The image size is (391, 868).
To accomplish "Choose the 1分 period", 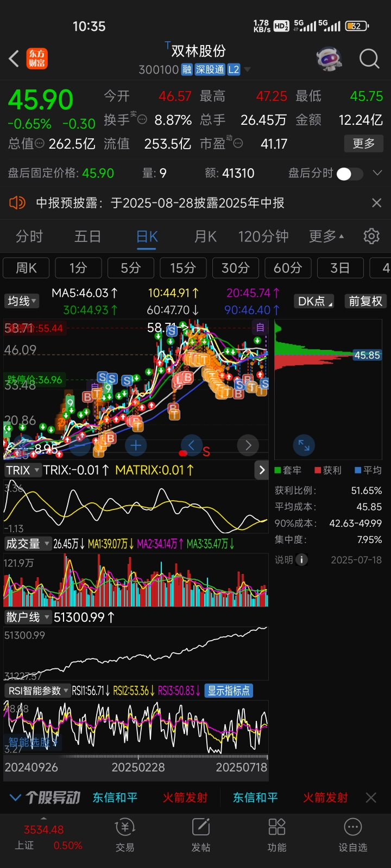I will pyautogui.click(x=78, y=268).
